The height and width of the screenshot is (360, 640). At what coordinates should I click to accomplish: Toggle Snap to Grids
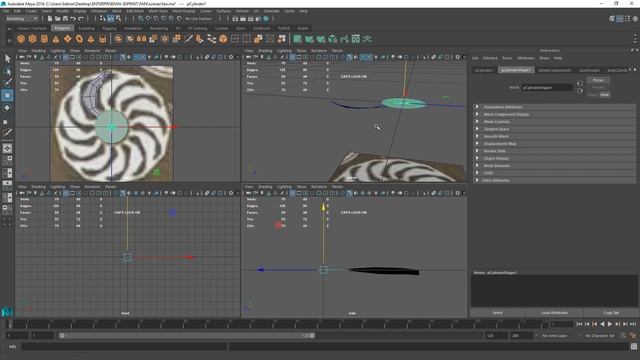click(x=140, y=18)
